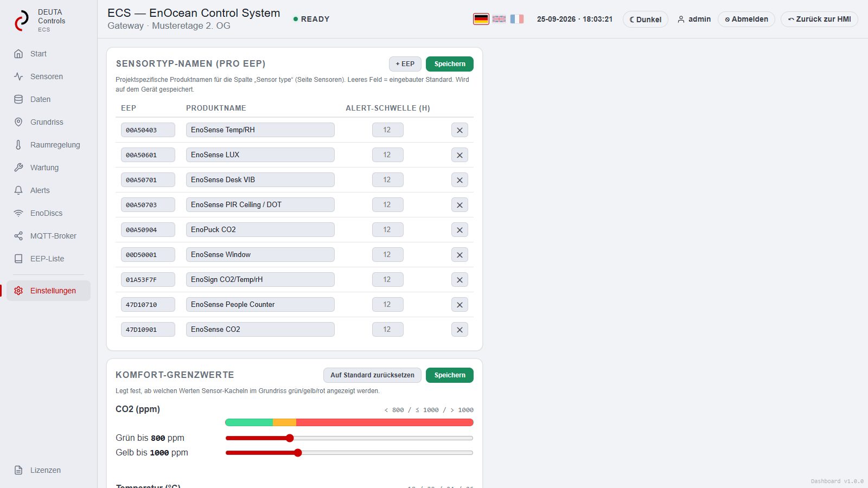Edit product name EnoSense People Counter
Viewport: 868px width, 488px height.
coord(260,305)
